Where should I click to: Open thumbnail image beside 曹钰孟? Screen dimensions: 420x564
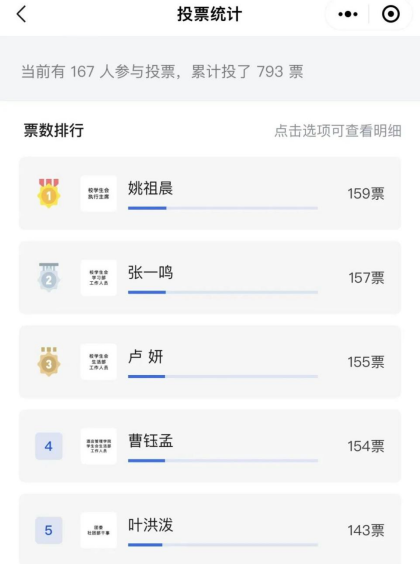point(99,446)
